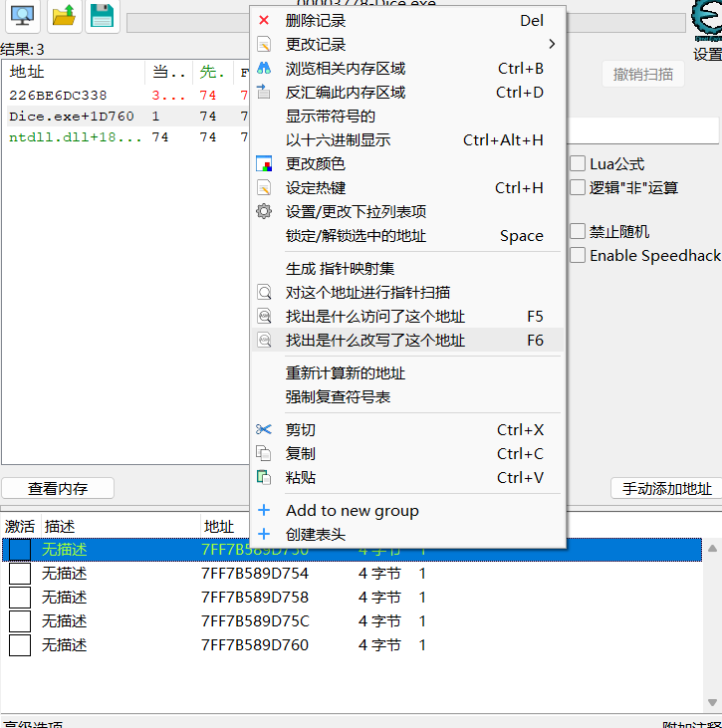722x728 pixels.
Task: Toggle the checkbox of the selected blue row
Action: coord(20,550)
